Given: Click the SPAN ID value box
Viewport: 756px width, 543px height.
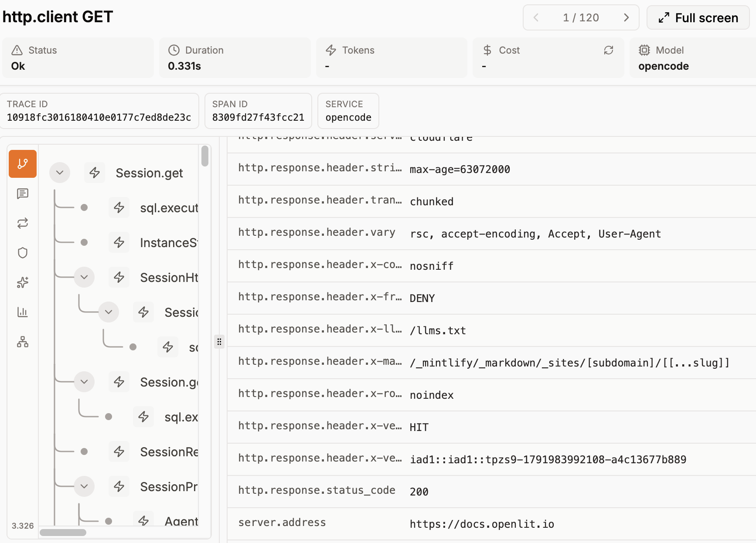Looking at the screenshot, I should click(258, 111).
